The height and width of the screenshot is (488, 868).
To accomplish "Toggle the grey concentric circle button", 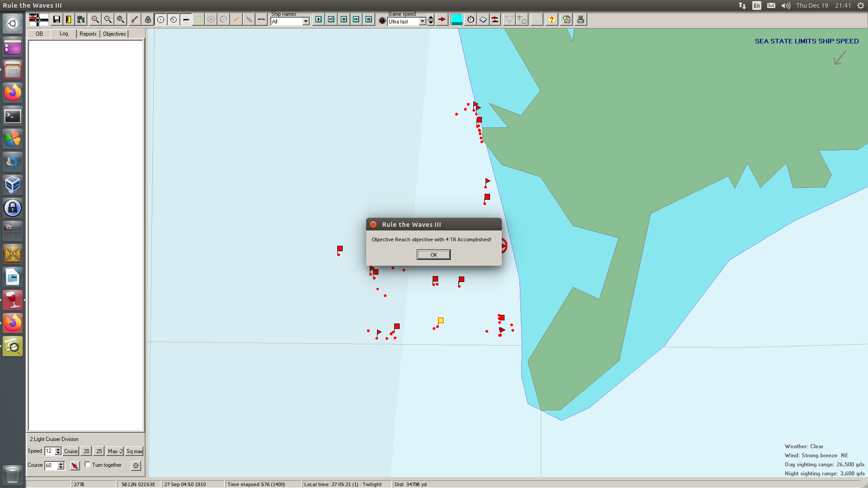I will click(211, 19).
